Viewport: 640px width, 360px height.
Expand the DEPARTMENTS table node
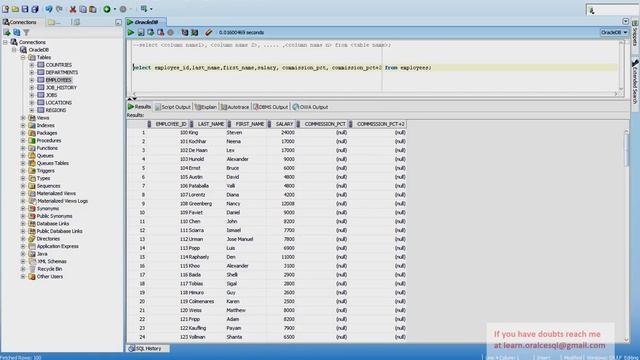point(31,73)
